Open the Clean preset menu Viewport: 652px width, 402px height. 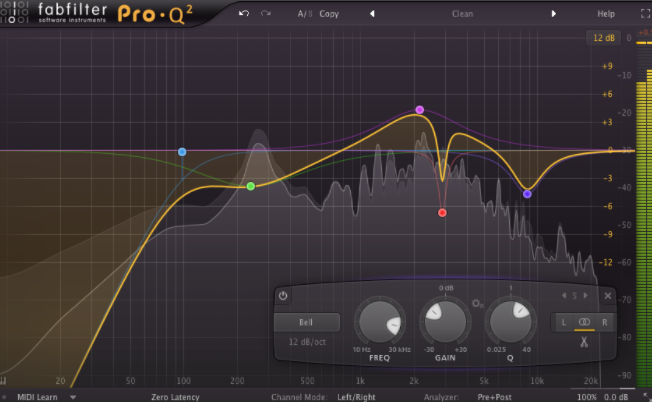462,14
